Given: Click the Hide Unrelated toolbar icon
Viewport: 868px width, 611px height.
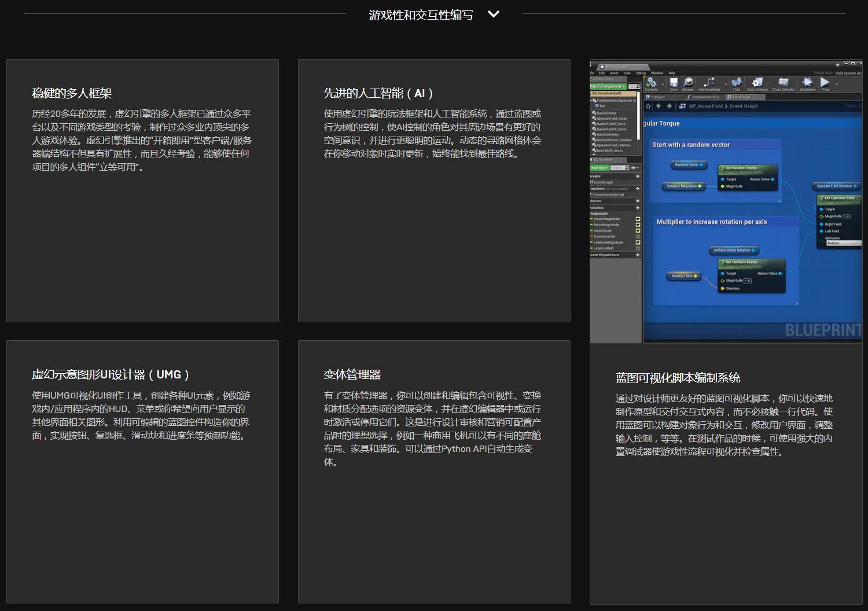Looking at the screenshot, I should tap(709, 83).
